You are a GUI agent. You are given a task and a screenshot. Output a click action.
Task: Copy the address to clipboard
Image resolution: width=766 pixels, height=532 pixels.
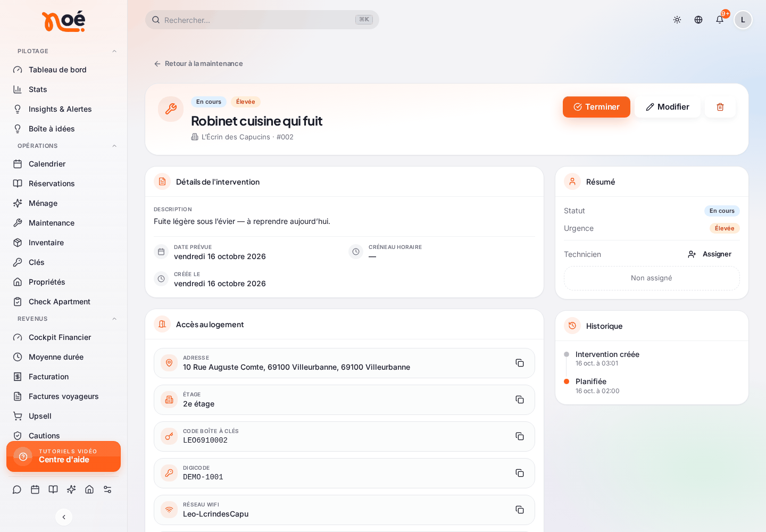(520, 363)
